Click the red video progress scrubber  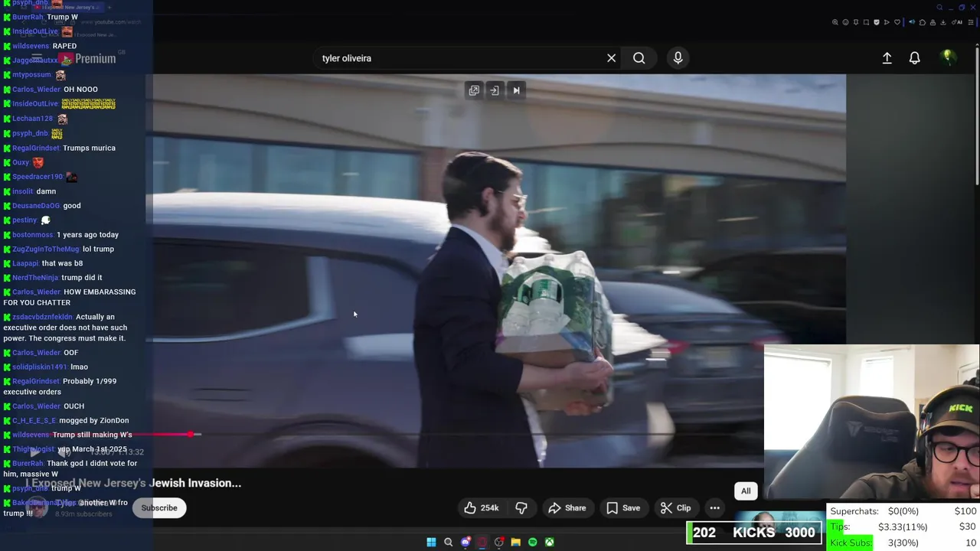(190, 435)
